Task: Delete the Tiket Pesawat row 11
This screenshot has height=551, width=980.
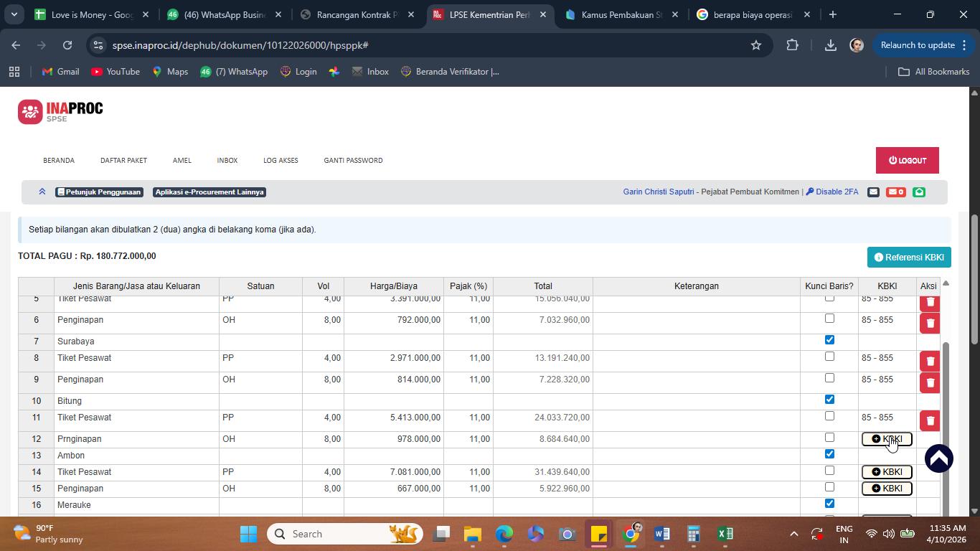Action: click(x=930, y=420)
